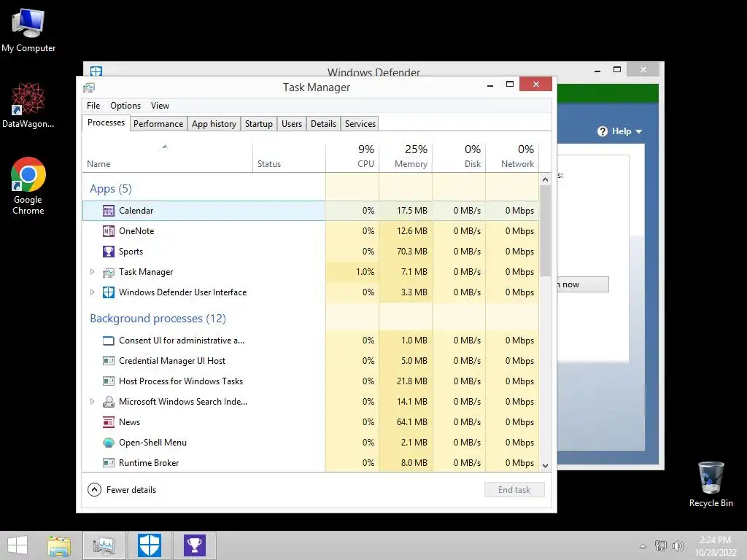Click the Task Manager taskbar button

coord(104,545)
